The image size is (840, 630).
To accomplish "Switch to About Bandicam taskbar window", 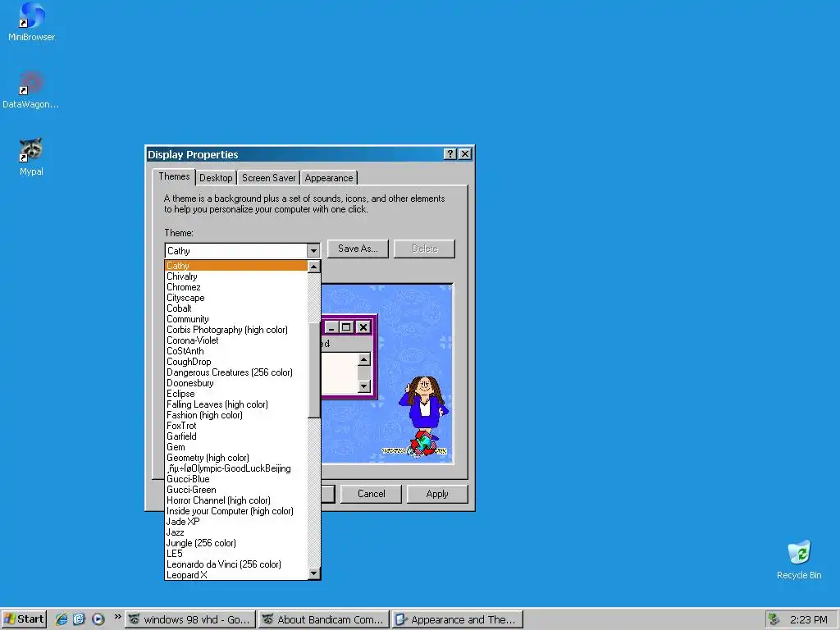I will [324, 620].
